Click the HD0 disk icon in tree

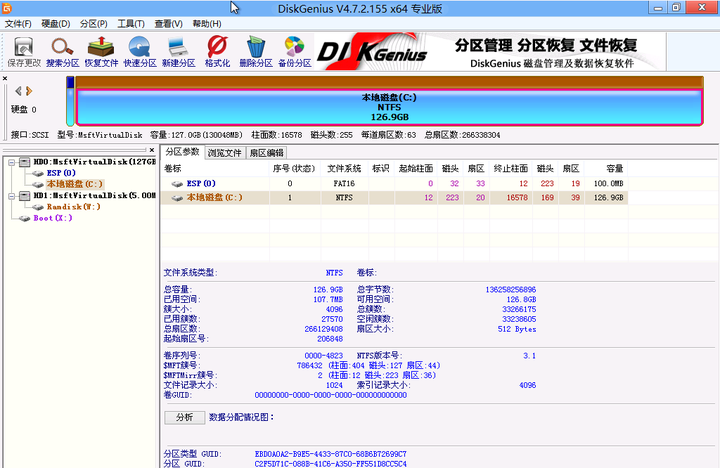[24, 162]
